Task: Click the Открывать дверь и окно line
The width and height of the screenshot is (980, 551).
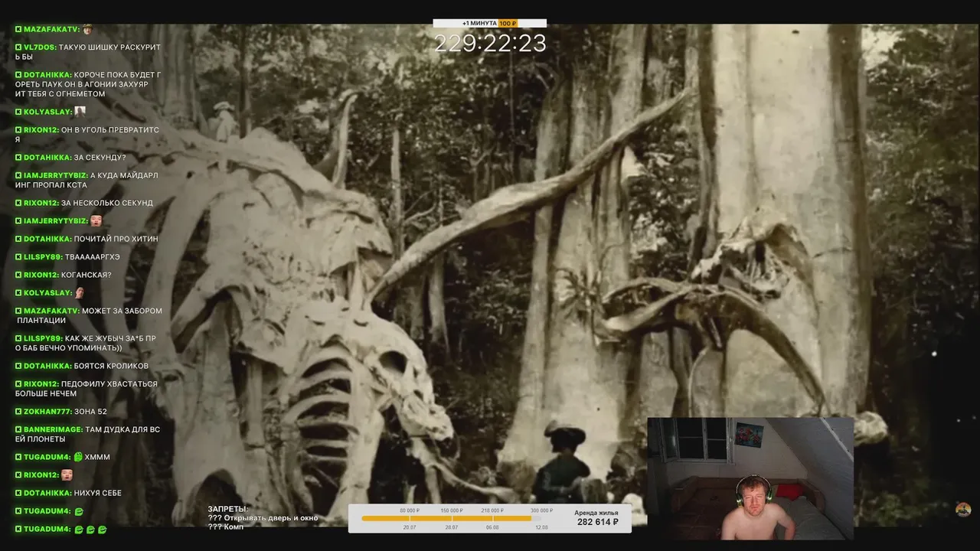Action: point(263,518)
